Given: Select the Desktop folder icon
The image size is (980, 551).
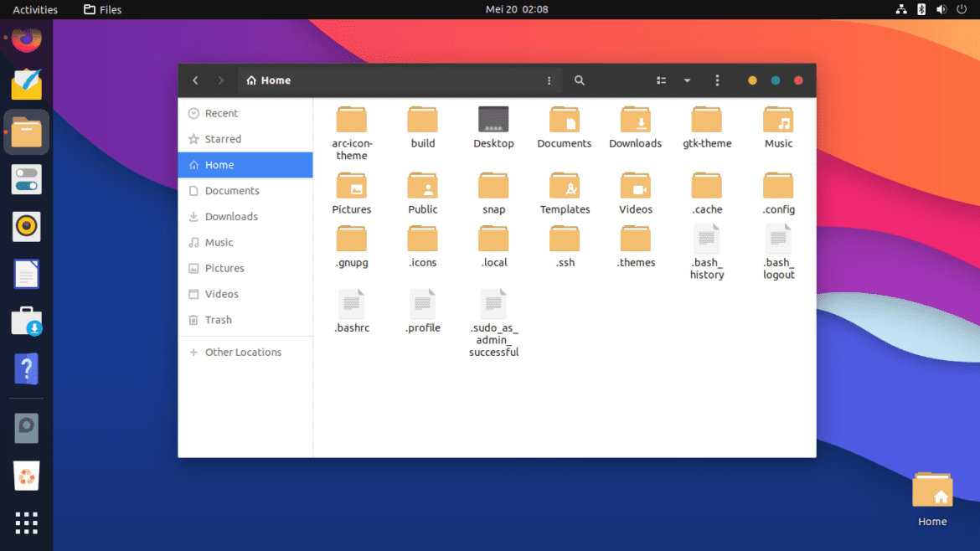Looking at the screenshot, I should 493,121.
